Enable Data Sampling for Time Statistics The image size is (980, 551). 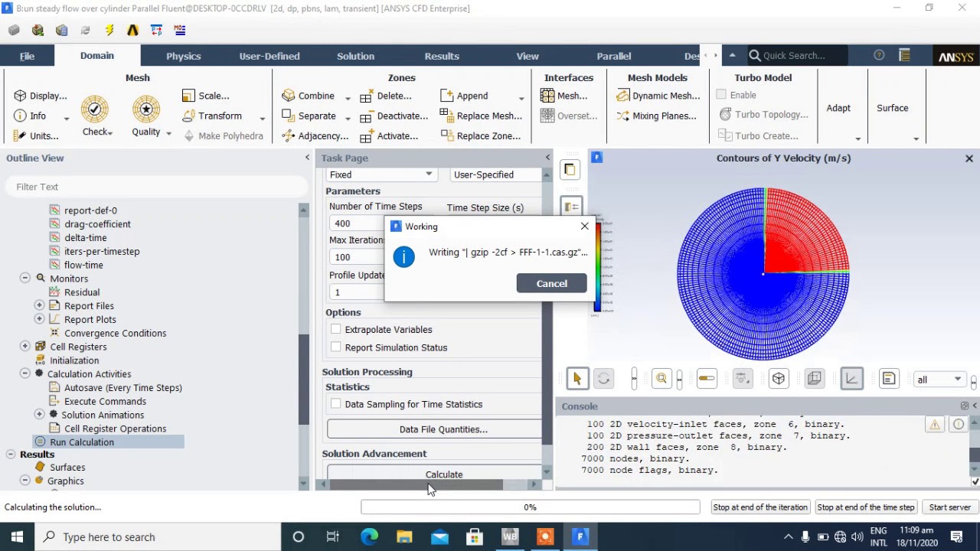(x=335, y=404)
